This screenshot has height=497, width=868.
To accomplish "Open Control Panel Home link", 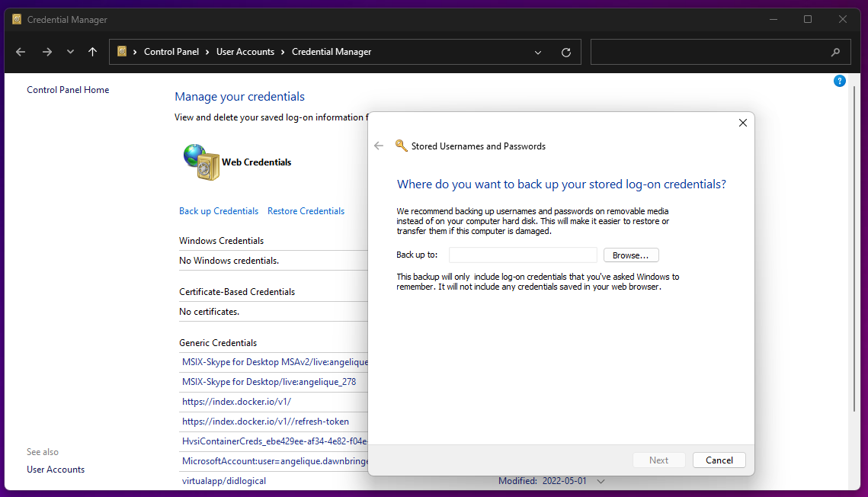I will coord(68,90).
